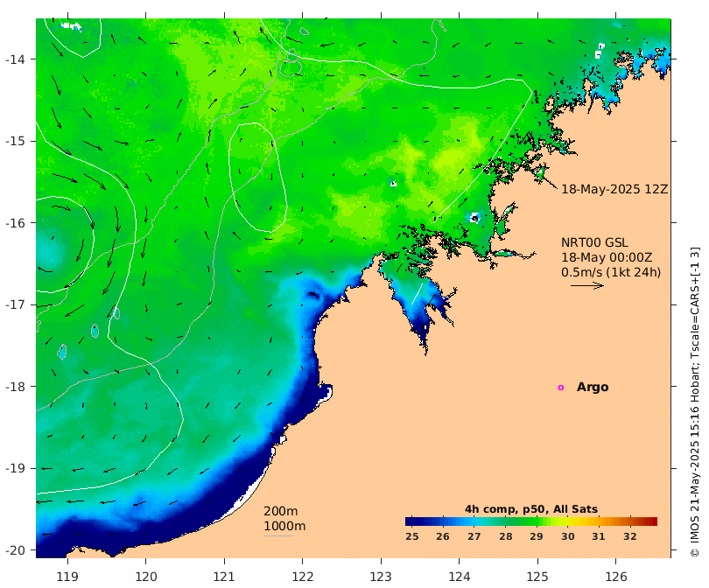Click the yellow section of the colorbar
The image size is (709, 588).
click(x=564, y=521)
